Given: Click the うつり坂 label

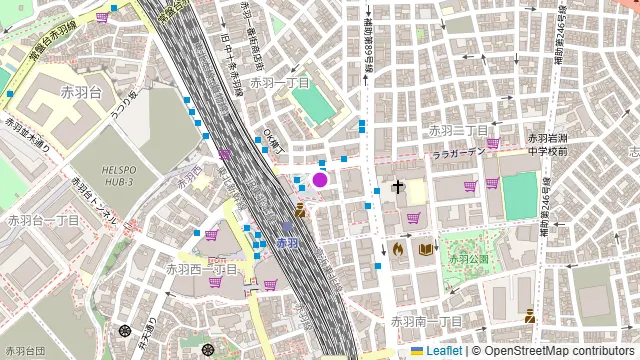Looking at the screenshot, I should (124, 104).
